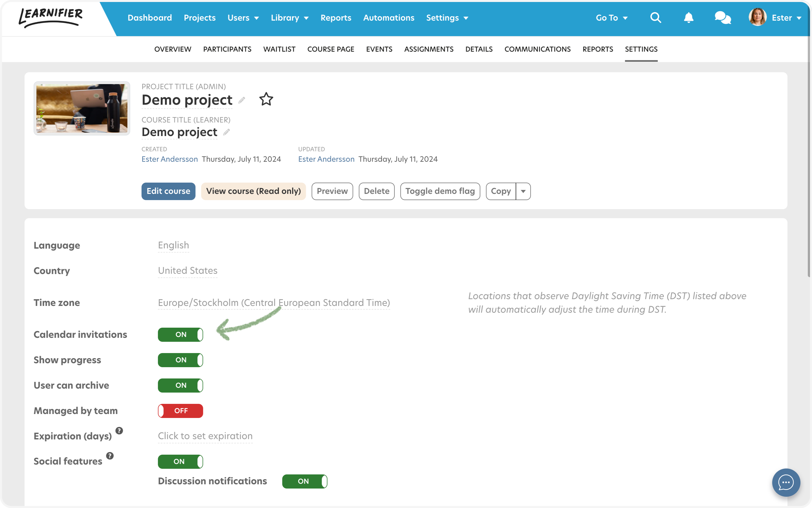Open updater Ester Andersson link
This screenshot has width=812, height=508.
326,159
